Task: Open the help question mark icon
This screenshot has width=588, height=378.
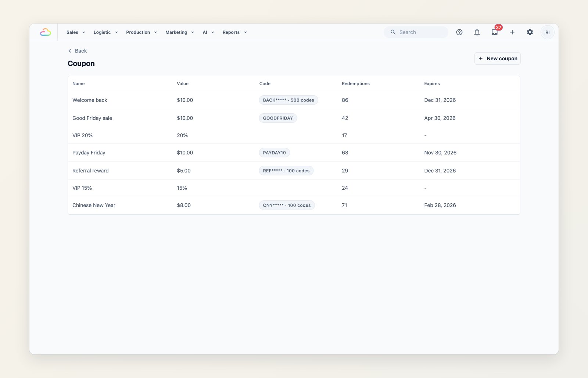Action: click(x=459, y=32)
